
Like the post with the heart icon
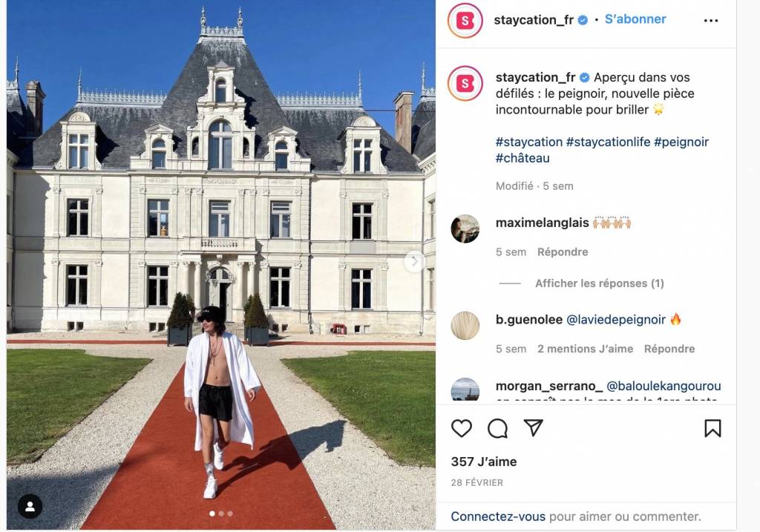(462, 428)
